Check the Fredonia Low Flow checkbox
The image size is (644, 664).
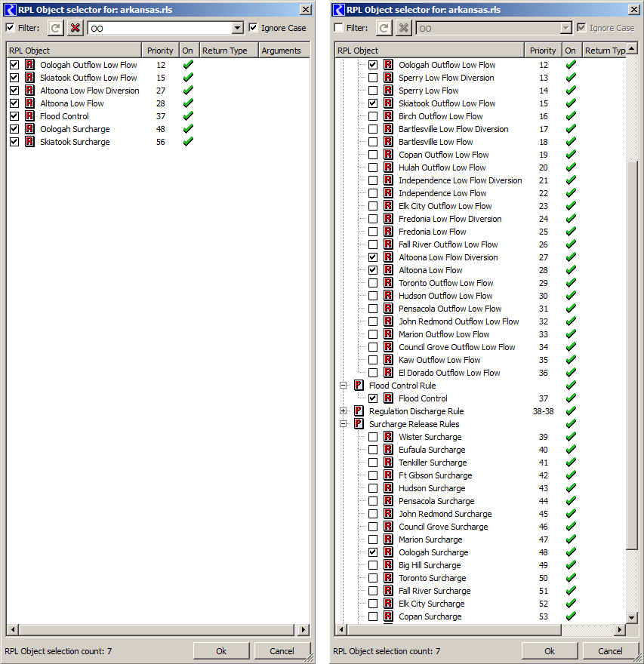[x=373, y=232]
